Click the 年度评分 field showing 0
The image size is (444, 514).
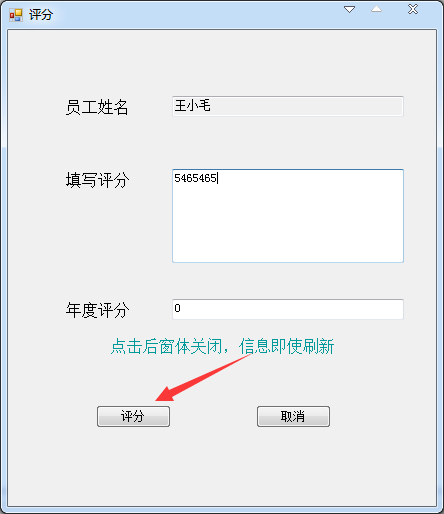pos(288,309)
